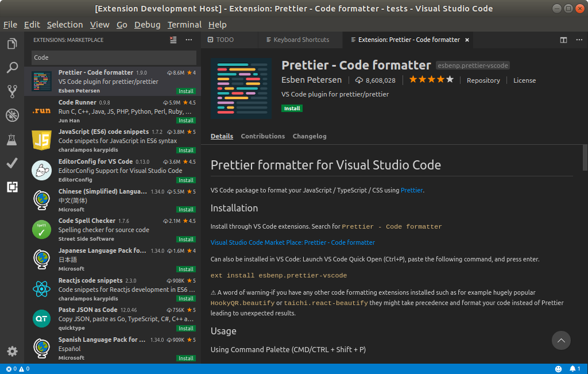This screenshot has height=374, width=588.
Task: Click the filter icon beside Extensions Marketplace header
Action: [173, 40]
